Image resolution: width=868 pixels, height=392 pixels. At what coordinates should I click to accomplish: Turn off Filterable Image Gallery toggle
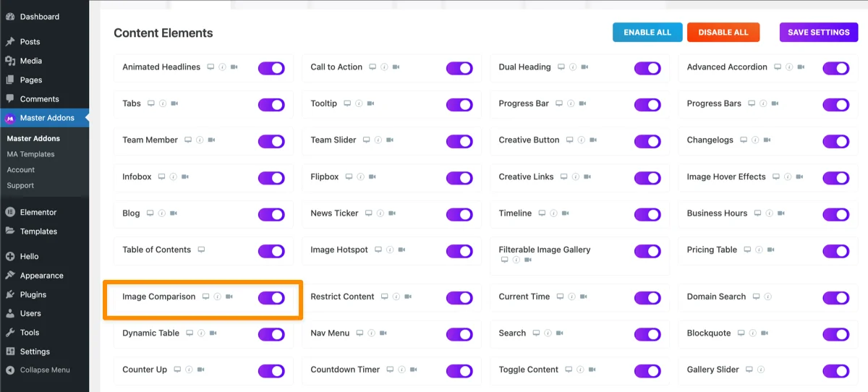pyautogui.click(x=647, y=251)
